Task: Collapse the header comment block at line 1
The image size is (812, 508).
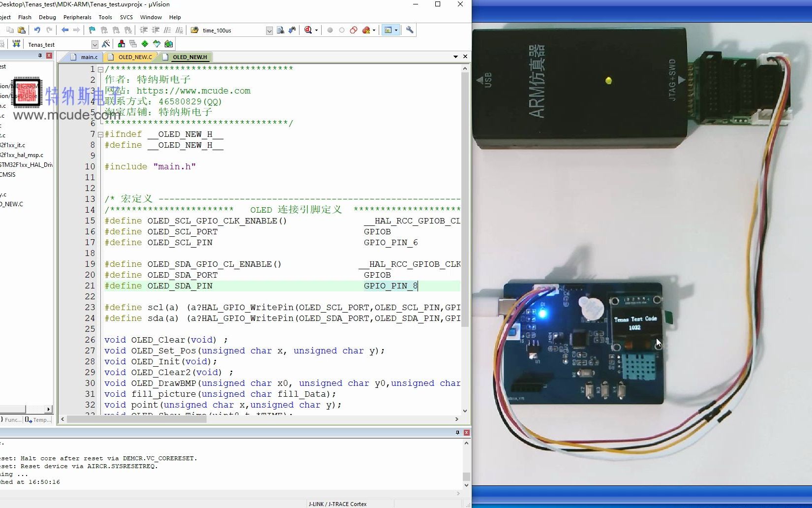Action: pos(100,69)
